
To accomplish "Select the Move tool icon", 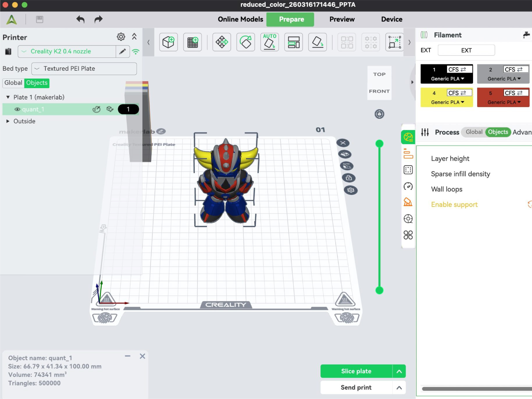I will click(x=222, y=42).
